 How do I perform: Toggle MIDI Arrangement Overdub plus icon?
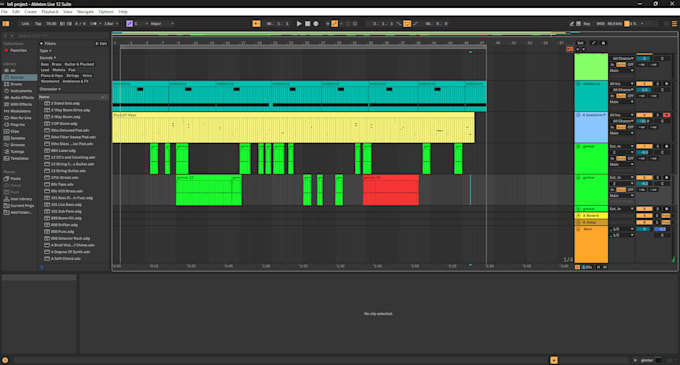click(328, 24)
